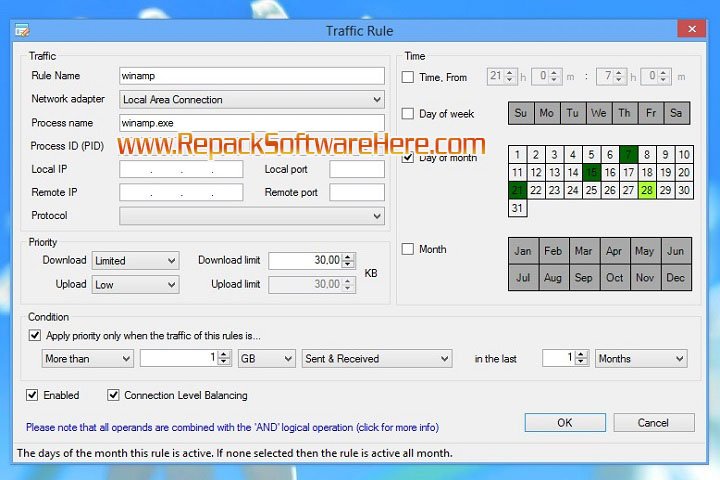Select Tu in day of week
The width and height of the screenshot is (720, 480).
coord(573,113)
